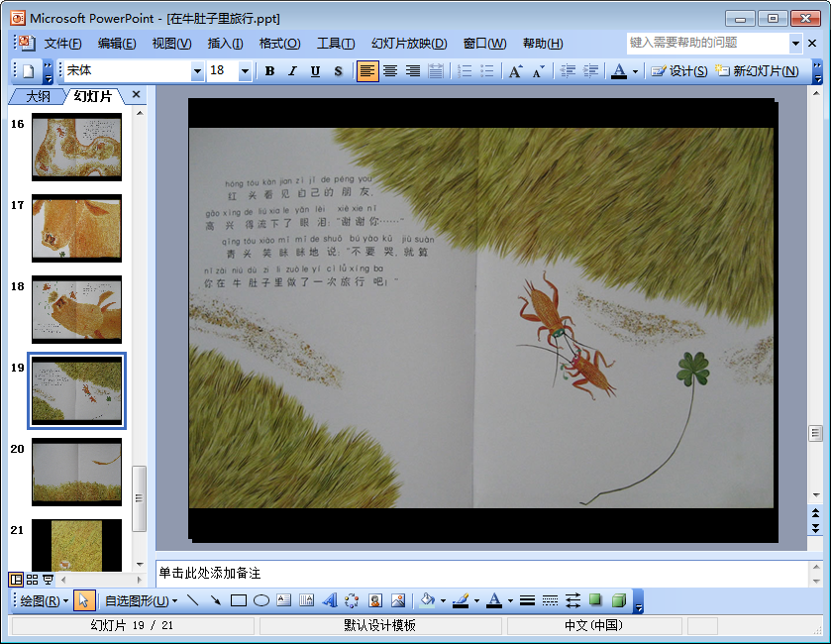The width and height of the screenshot is (831, 644).
Task: Close the slide thumbnail pane
Action: [137, 95]
